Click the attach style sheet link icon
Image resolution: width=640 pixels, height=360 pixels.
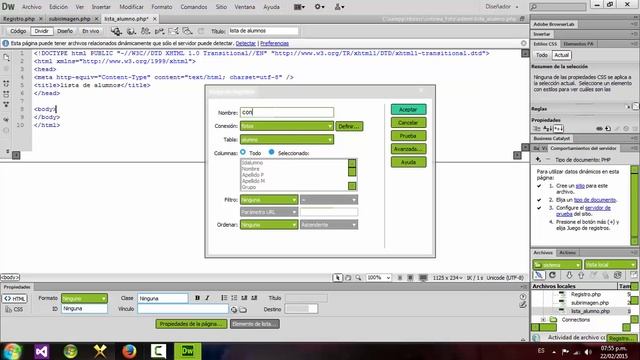[x=599, y=129]
